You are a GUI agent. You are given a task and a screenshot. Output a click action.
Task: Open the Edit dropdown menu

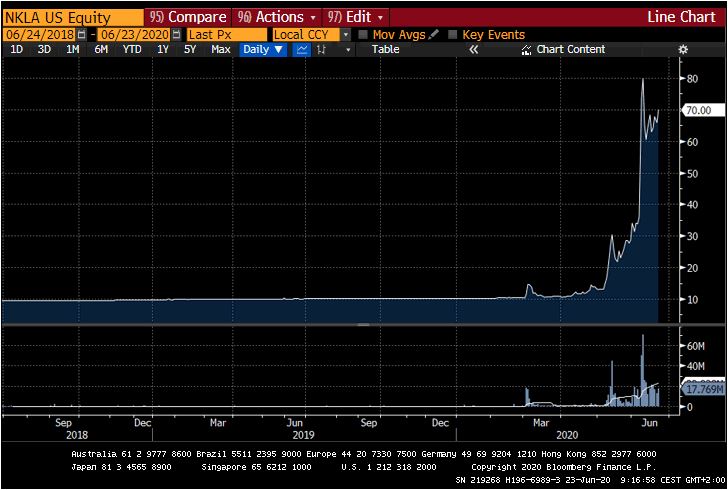tap(356, 18)
